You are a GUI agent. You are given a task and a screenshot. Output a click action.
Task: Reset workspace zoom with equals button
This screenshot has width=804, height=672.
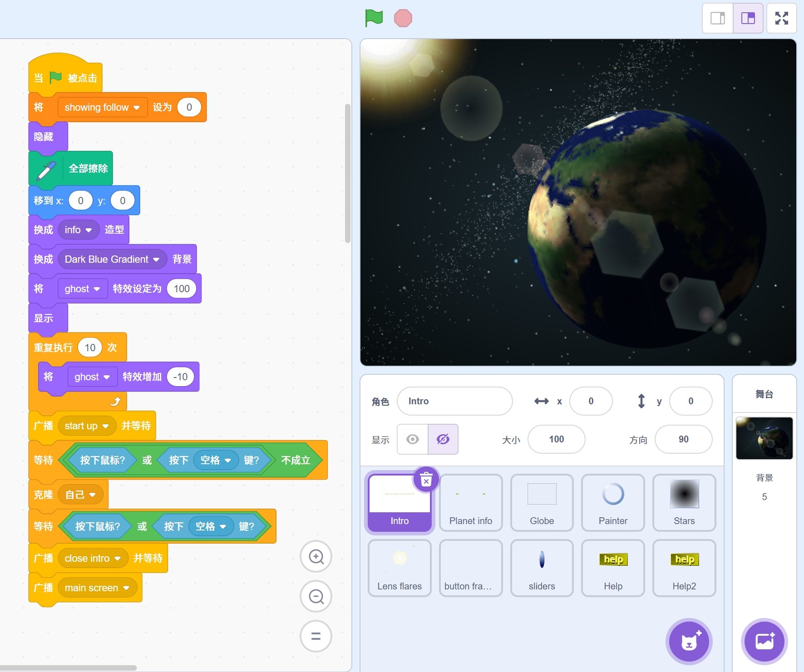316,636
